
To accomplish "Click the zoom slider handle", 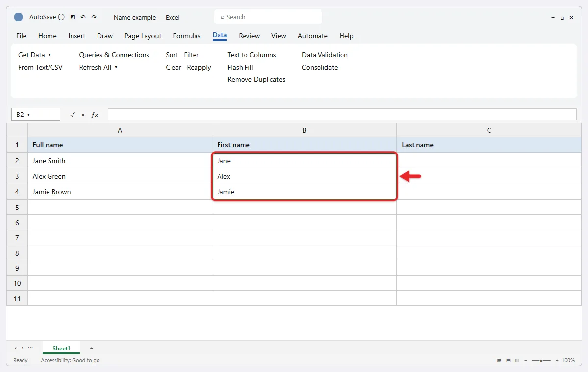I will pyautogui.click(x=541, y=360).
